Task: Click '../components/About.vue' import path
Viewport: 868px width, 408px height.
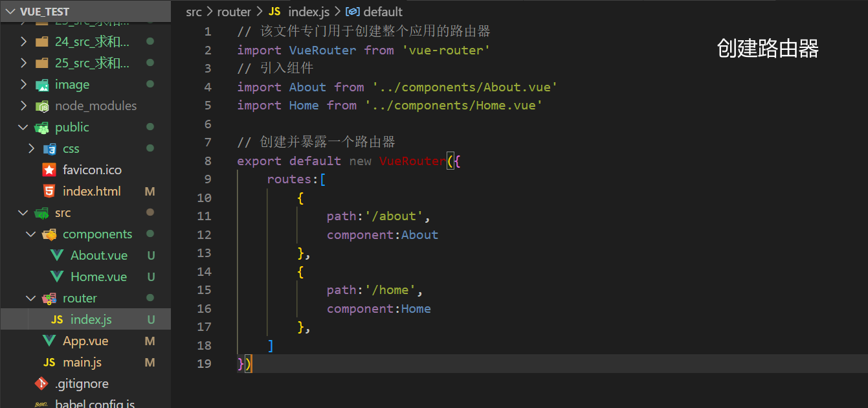Action: 465,87
